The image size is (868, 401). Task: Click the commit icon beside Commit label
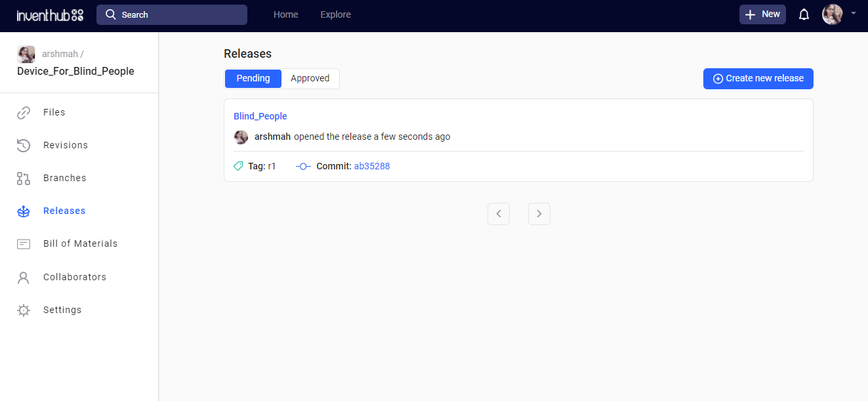[303, 166]
